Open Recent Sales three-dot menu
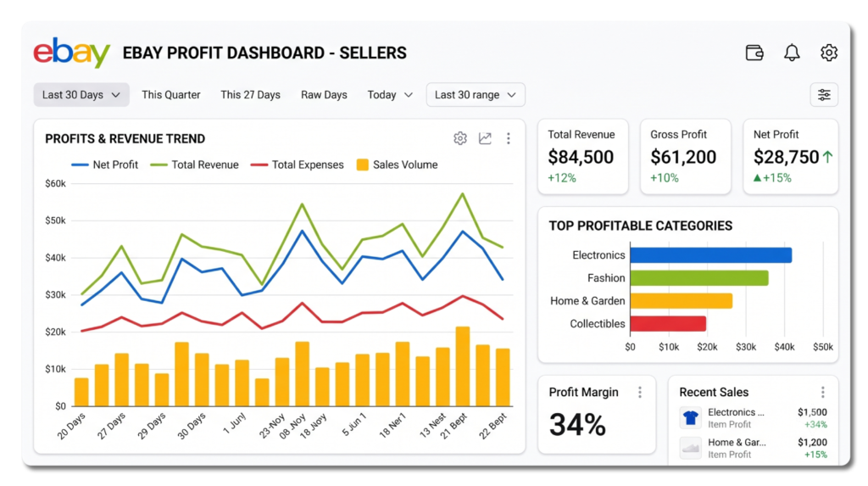868x486 pixels. [x=822, y=393]
